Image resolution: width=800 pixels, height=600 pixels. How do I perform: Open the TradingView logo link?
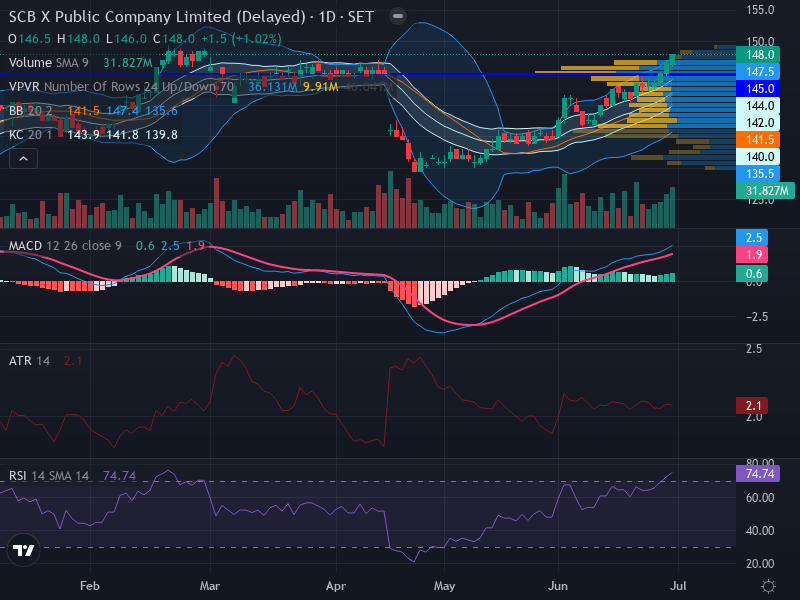click(23, 550)
